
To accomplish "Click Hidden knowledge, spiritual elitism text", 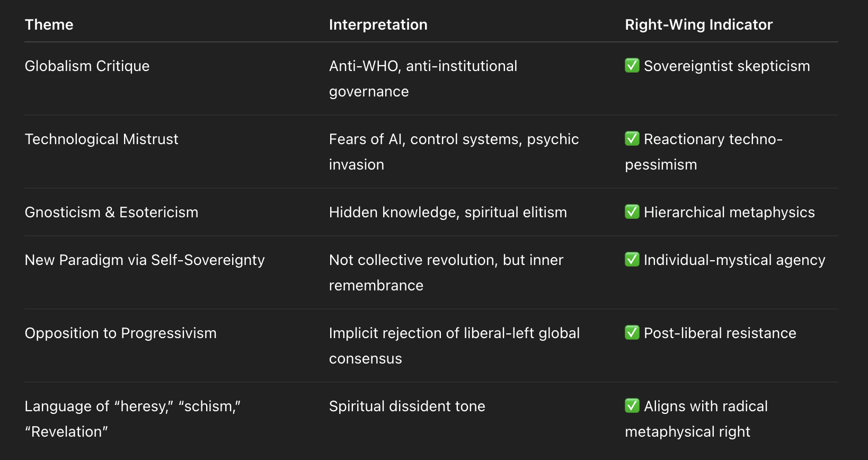I will (448, 212).
